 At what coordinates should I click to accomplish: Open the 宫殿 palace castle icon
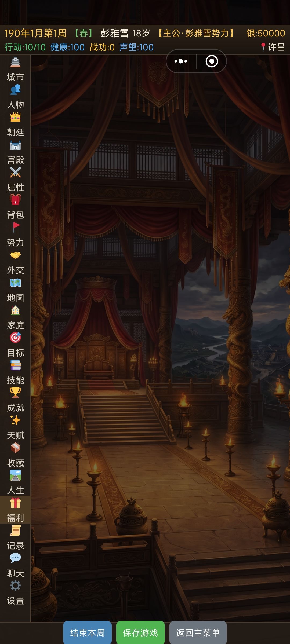click(15, 145)
